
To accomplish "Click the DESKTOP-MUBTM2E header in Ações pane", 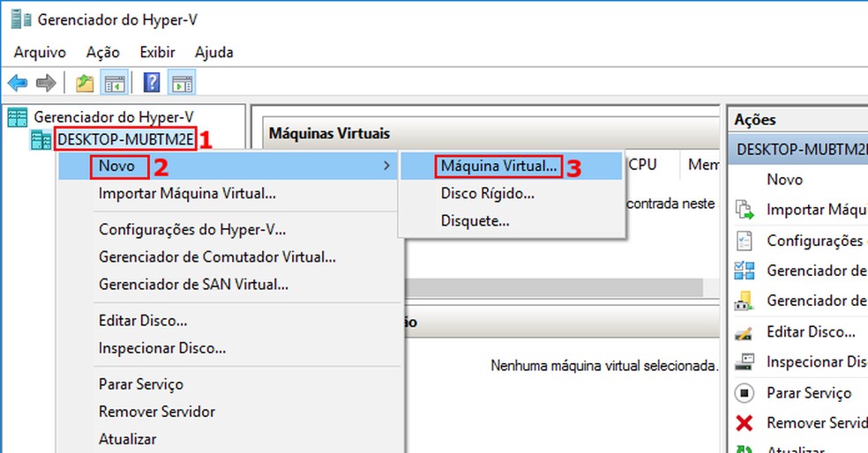I will click(x=799, y=149).
